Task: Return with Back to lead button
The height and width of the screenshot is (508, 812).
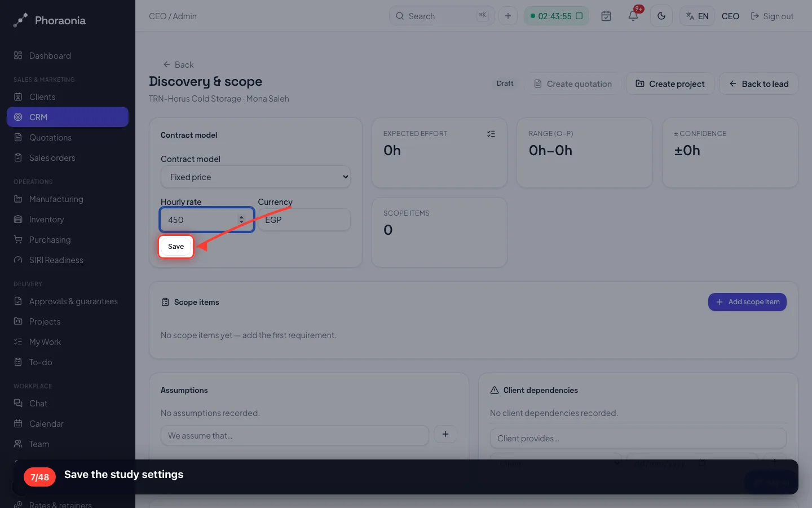Action: 758,84
